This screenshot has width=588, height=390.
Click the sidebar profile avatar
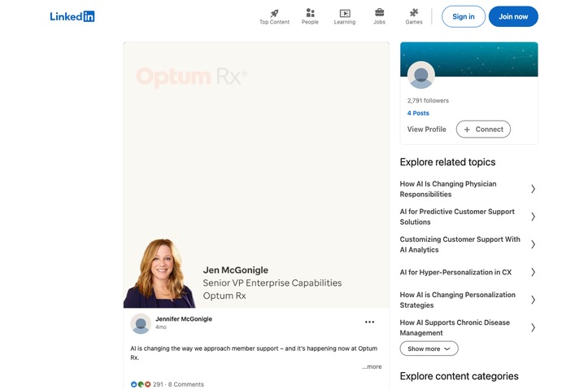pyautogui.click(x=421, y=75)
